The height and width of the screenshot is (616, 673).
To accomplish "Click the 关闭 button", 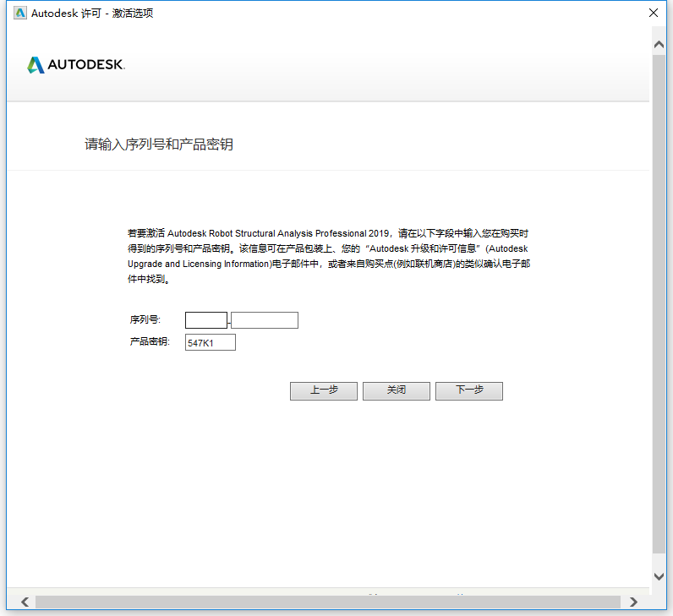I will [x=397, y=390].
